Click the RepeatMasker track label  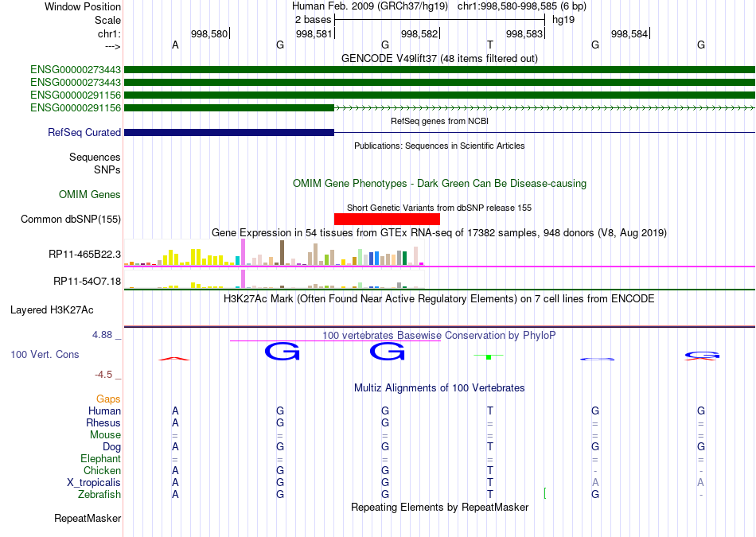pos(88,519)
